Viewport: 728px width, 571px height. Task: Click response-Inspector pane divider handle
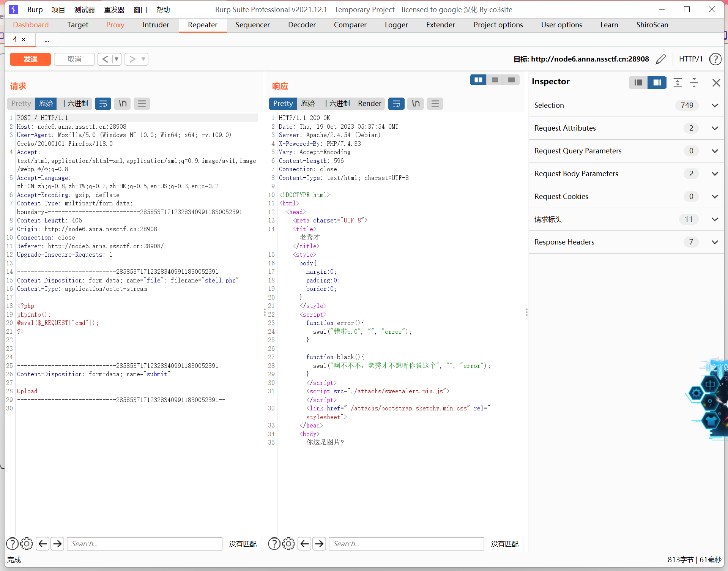[x=526, y=312]
